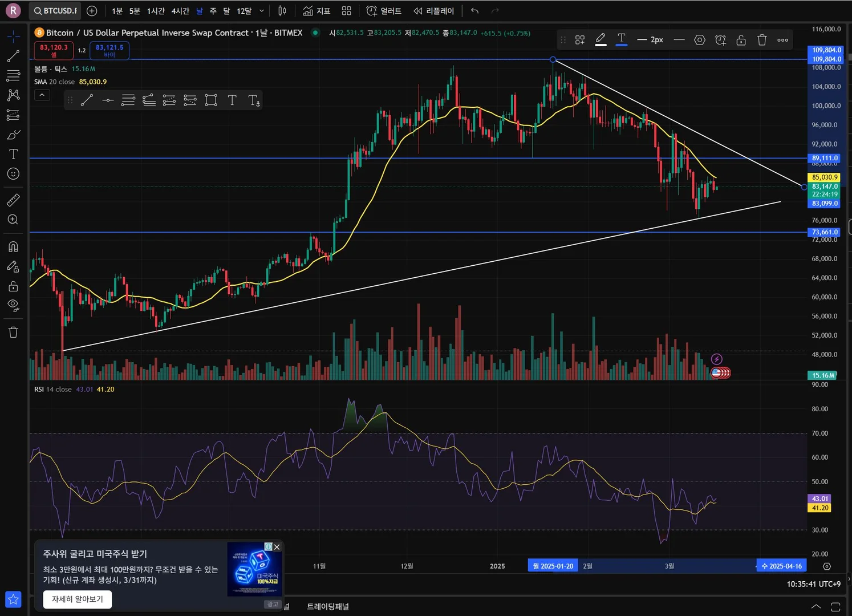Viewport: 852px width, 616px height.
Task: Expand the timeframe dropdown arrow
Action: [x=262, y=11]
